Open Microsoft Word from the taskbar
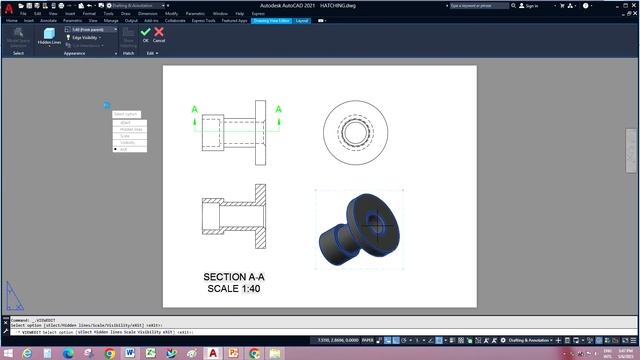Viewport: 640px width, 360px height. 130,353
